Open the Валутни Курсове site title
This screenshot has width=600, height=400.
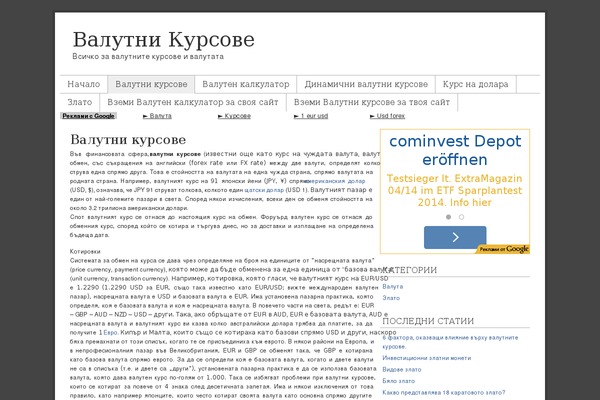[x=163, y=40]
